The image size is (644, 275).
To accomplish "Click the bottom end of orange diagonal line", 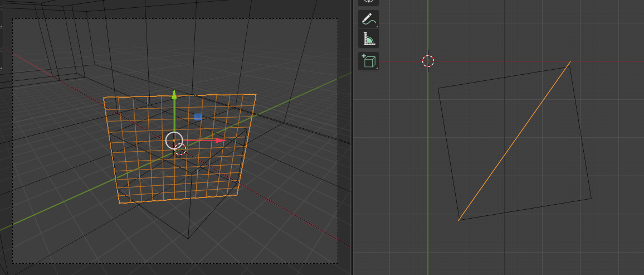I will 458,220.
